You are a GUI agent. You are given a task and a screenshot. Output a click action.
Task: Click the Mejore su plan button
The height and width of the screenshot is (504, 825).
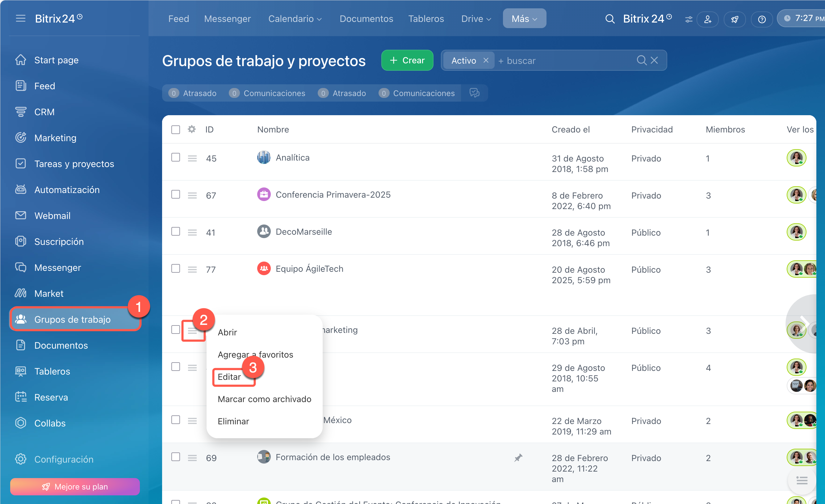(x=75, y=486)
